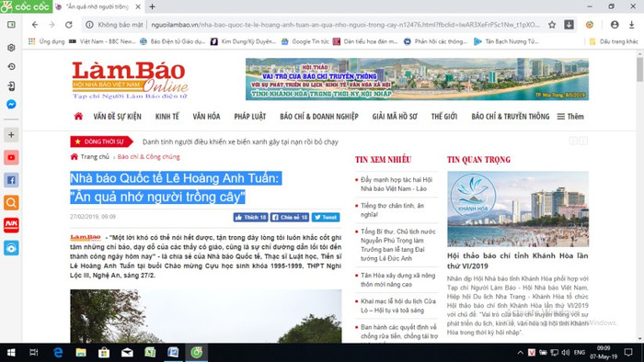Click the page vertical scrollbar thumb
This screenshot has width=644, height=362.
coord(639,70)
